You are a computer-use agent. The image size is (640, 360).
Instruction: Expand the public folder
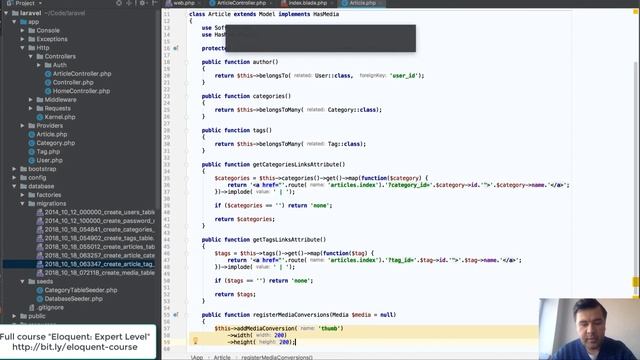(14, 316)
